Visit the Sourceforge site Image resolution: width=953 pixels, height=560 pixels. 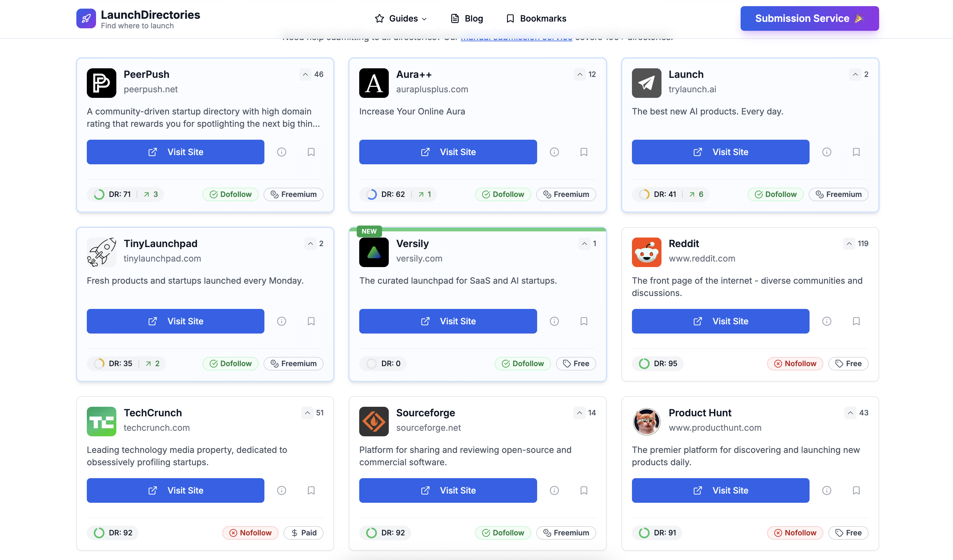point(448,490)
